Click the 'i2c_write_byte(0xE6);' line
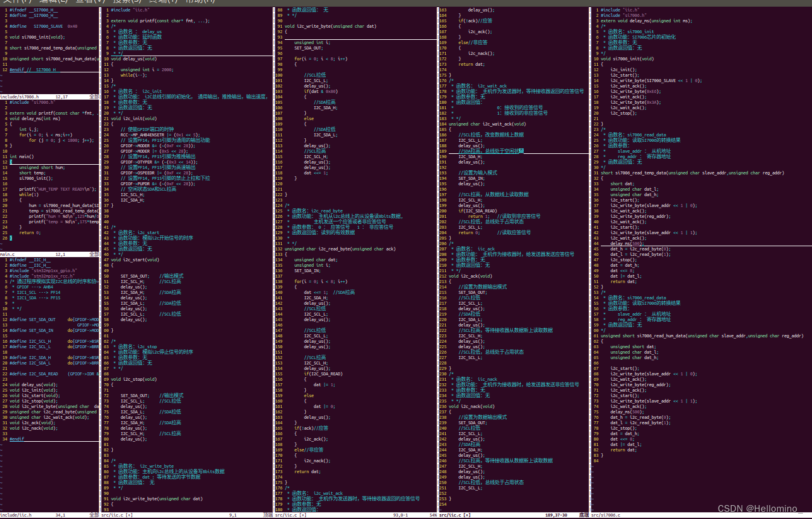Image resolution: width=812 pixels, height=519 pixels. pyautogui.click(x=636, y=91)
